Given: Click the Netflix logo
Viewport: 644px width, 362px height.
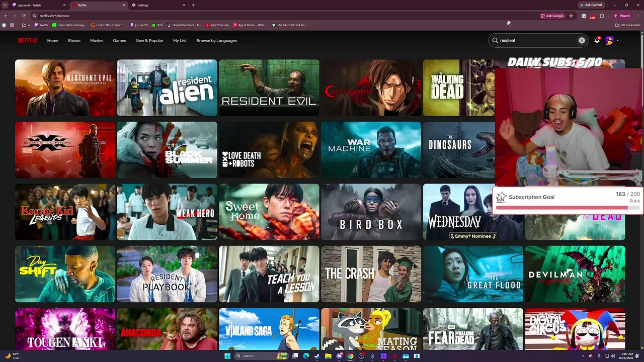Looking at the screenshot, I should [28, 40].
